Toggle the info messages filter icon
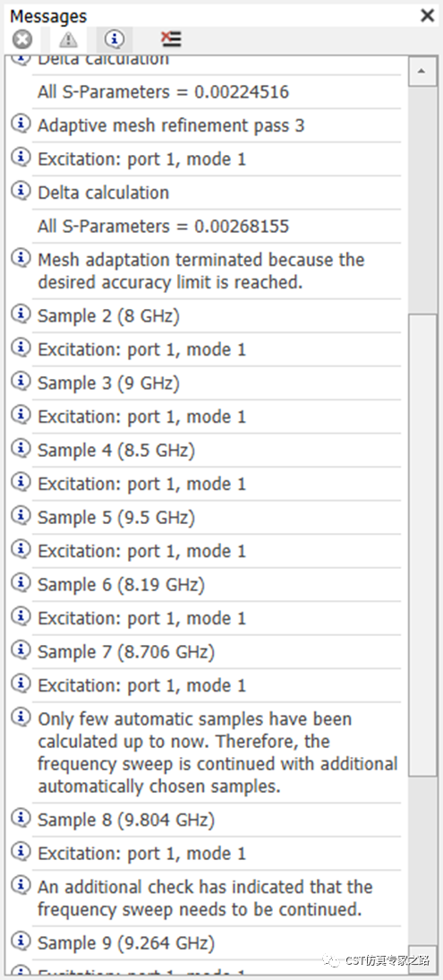The width and height of the screenshot is (443, 980). 114,40
